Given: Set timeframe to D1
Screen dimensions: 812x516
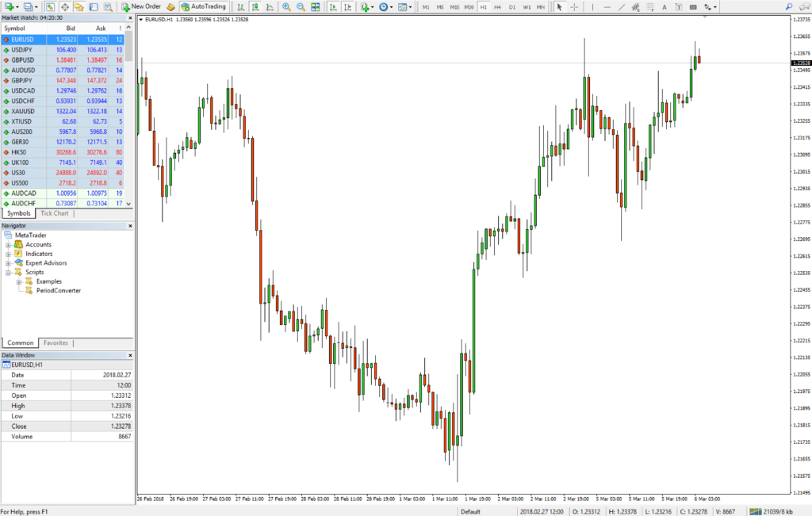Looking at the screenshot, I should (x=512, y=6).
